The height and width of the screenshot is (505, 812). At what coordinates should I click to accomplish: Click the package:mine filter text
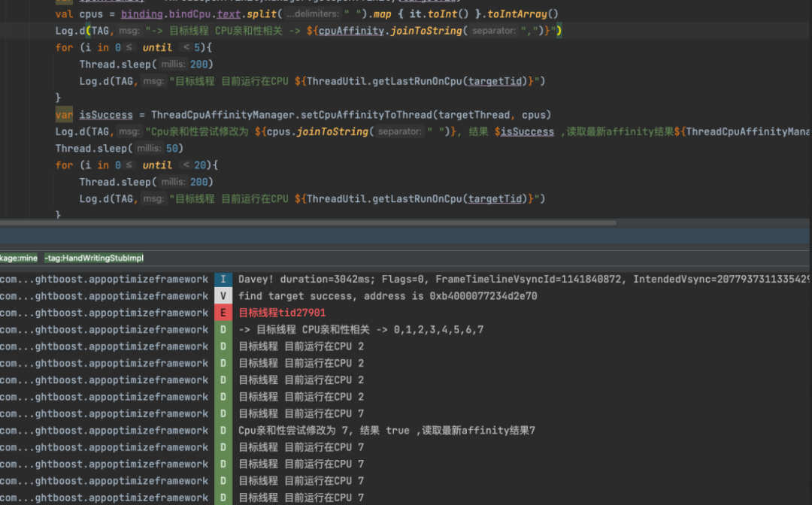pyautogui.click(x=18, y=258)
